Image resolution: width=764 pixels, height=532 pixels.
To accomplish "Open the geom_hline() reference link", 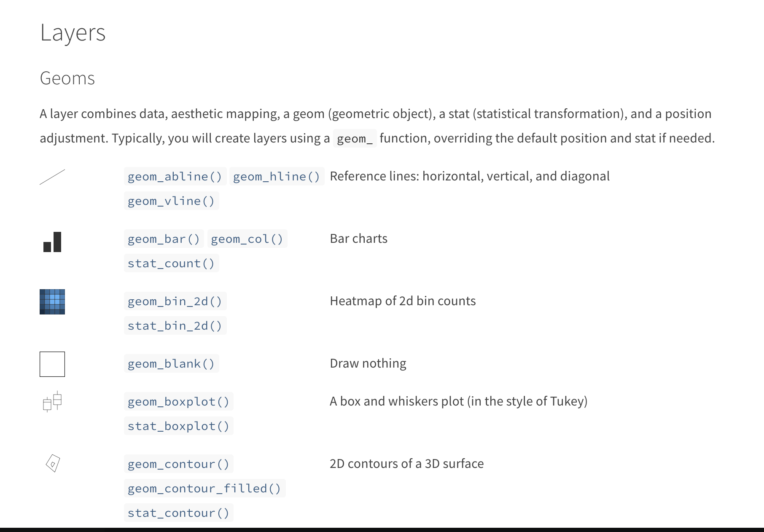I will [x=277, y=177].
